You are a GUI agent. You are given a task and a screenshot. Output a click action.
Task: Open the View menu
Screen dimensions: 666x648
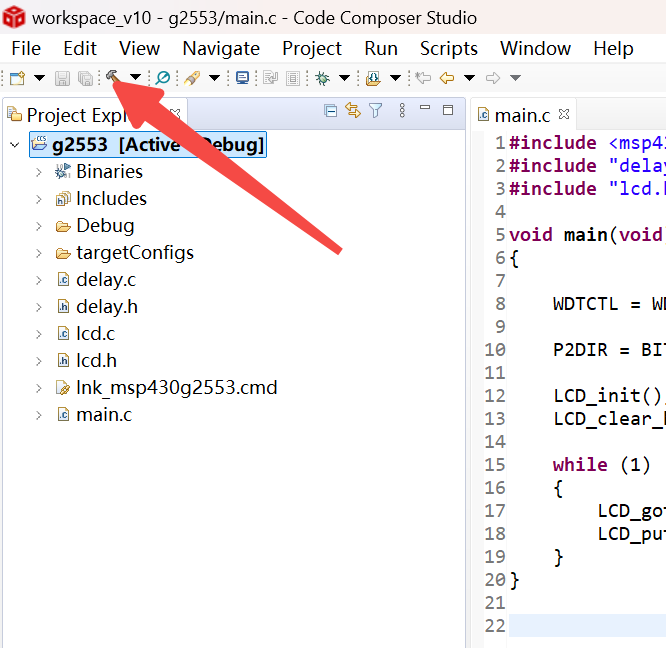pyautogui.click(x=139, y=48)
